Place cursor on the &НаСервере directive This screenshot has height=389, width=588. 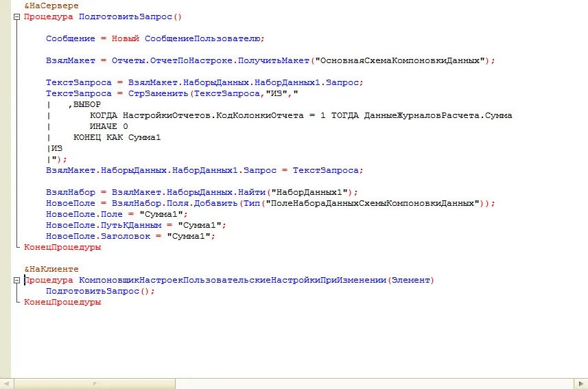pos(51,5)
